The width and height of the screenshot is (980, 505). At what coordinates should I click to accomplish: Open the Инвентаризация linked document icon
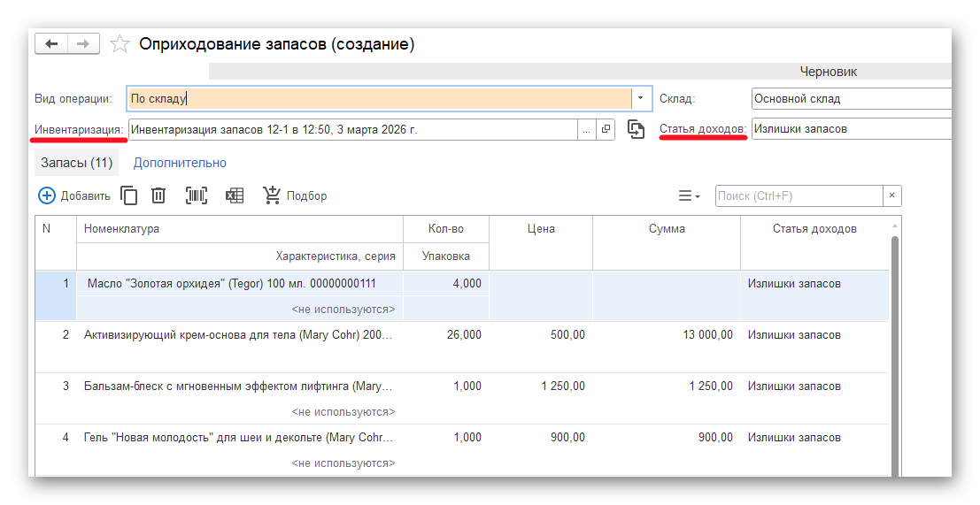pos(606,129)
